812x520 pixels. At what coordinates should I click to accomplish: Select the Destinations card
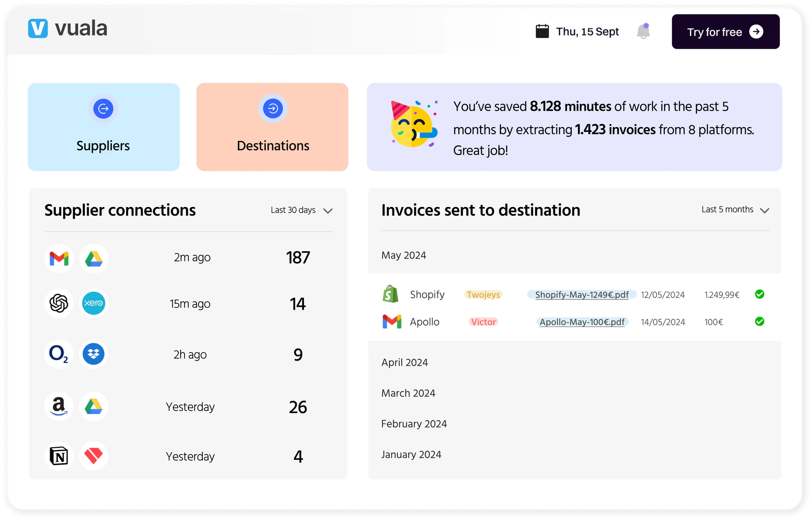(x=273, y=127)
